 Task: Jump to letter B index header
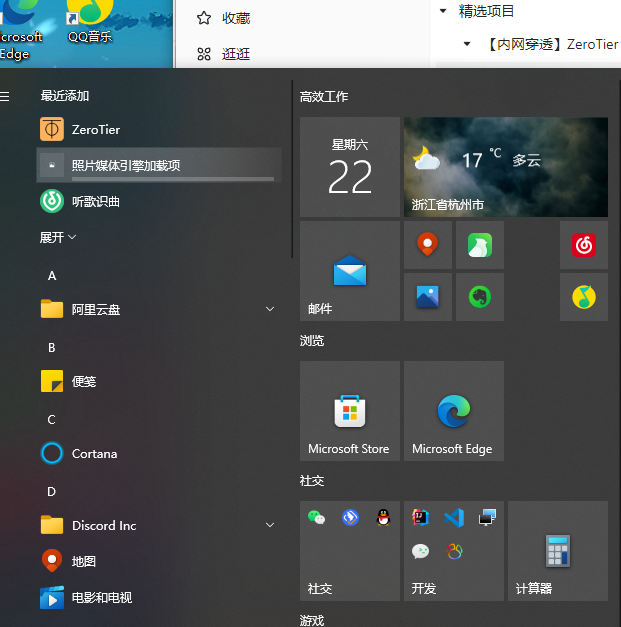point(52,347)
